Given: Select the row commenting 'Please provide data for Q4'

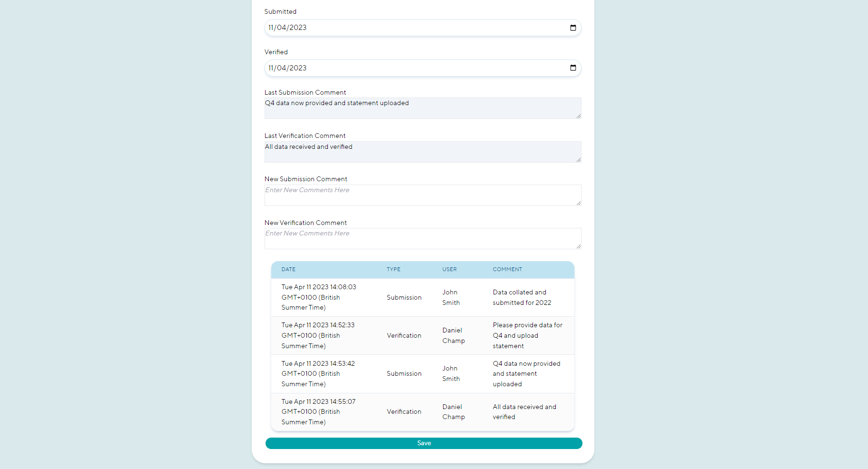Looking at the screenshot, I should click(x=423, y=336).
